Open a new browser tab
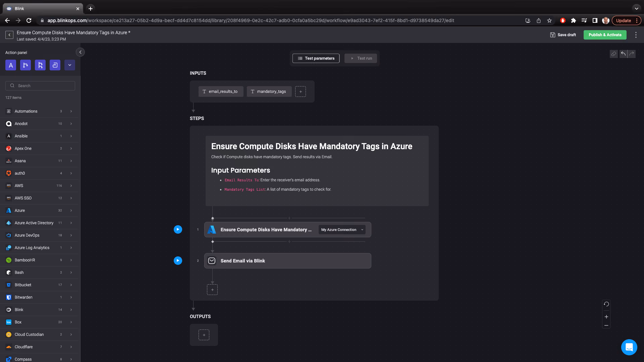Viewport: 644px width, 362px height. click(90, 9)
